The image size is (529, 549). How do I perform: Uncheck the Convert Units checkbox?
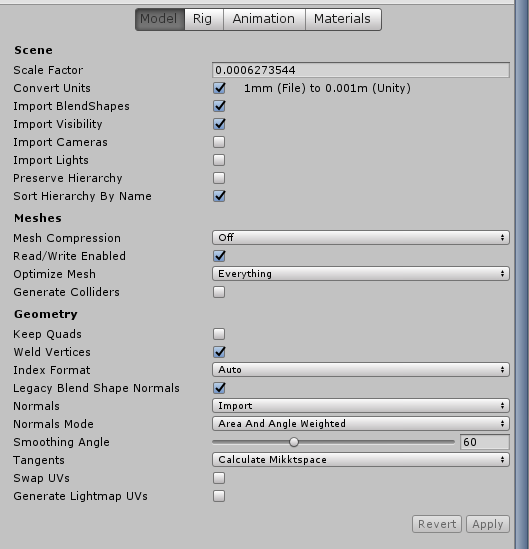219,88
